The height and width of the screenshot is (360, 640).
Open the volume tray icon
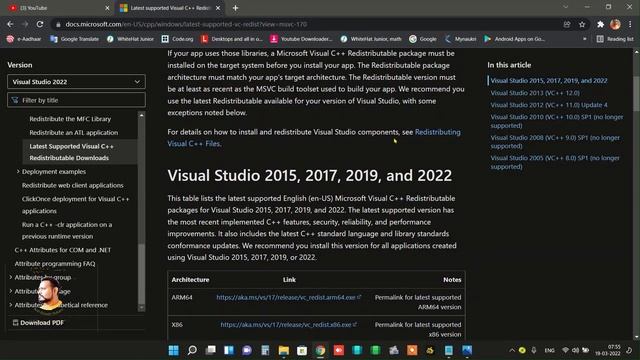(x=575, y=350)
